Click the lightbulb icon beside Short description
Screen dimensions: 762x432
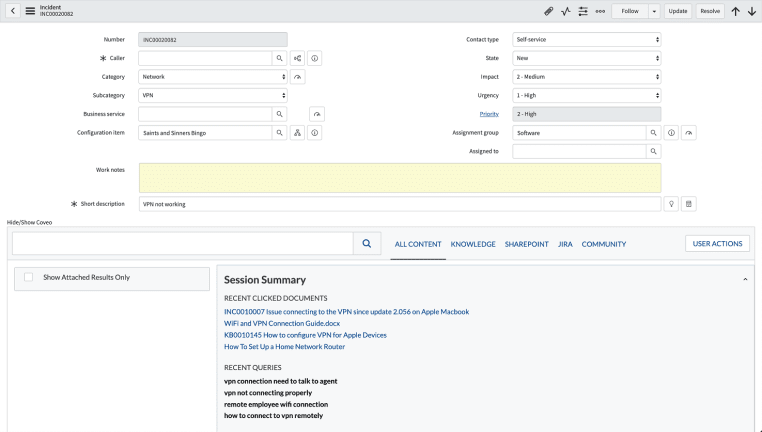tap(671, 204)
